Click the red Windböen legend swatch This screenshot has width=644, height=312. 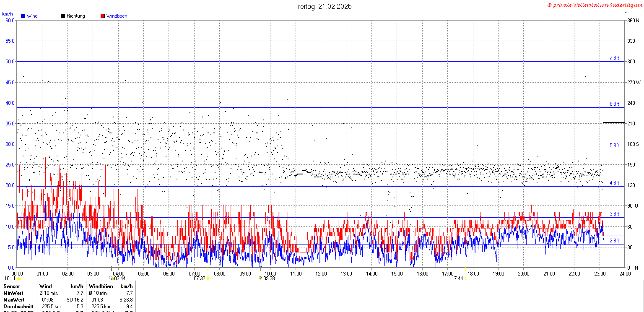103,16
